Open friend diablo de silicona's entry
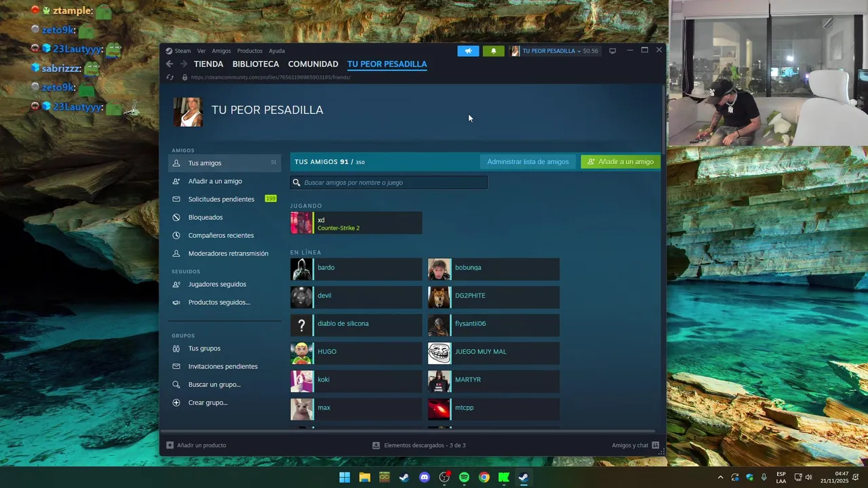 tap(356, 325)
